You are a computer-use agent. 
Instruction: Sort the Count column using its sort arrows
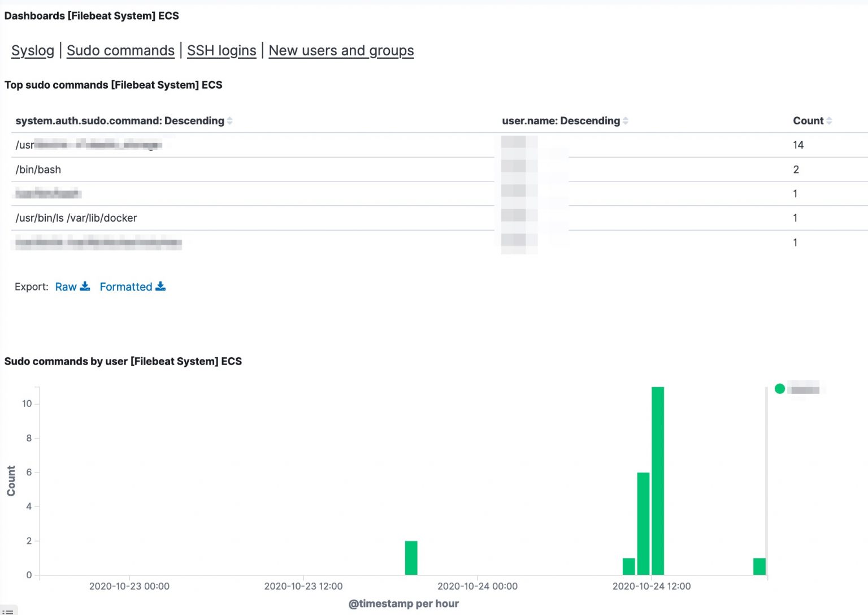pyautogui.click(x=829, y=120)
